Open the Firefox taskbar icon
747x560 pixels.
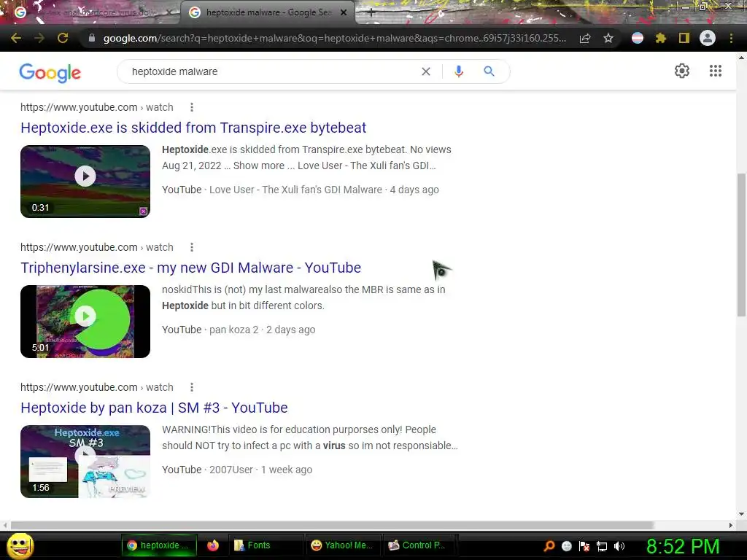point(213,545)
